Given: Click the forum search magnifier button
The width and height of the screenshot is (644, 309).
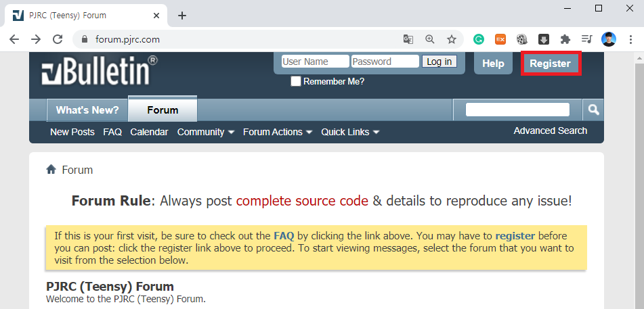Looking at the screenshot, I should [x=593, y=110].
